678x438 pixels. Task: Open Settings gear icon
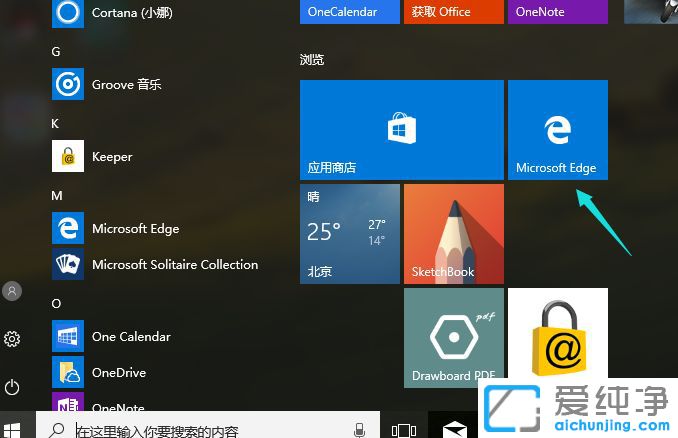coord(12,339)
